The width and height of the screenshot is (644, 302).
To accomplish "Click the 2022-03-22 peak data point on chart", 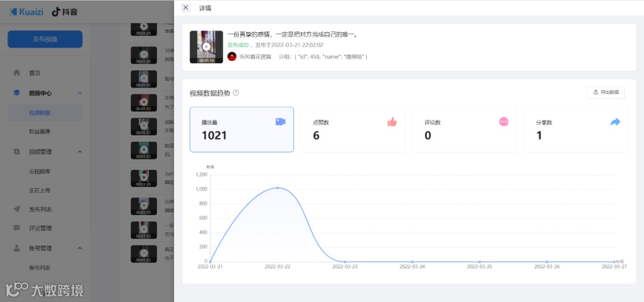I will [x=278, y=188].
